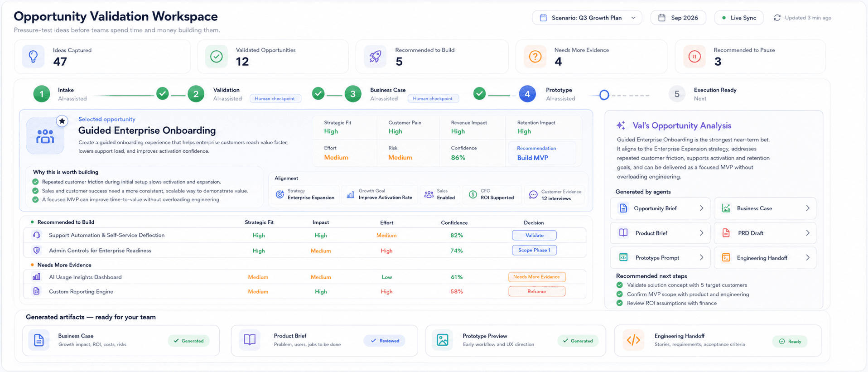
Task: Click the refresh icon next to Updated 3 min ago
Action: tap(777, 18)
